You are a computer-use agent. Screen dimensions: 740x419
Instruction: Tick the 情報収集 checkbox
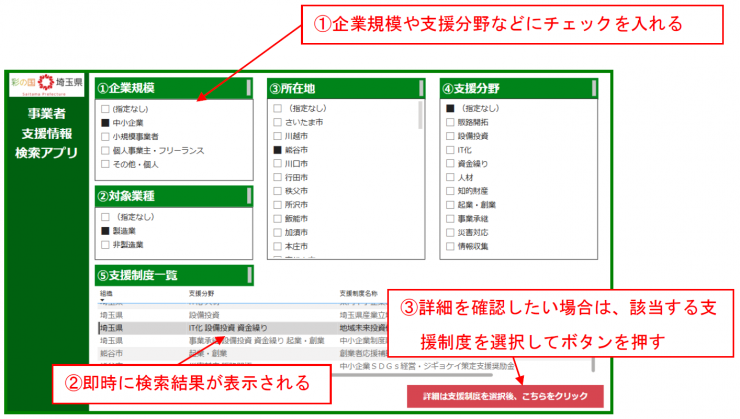click(450, 246)
